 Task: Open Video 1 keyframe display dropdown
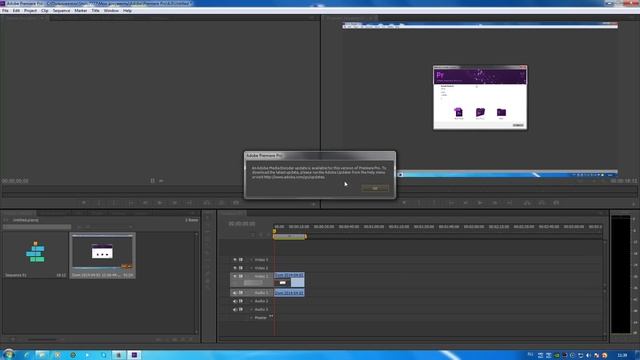[x=253, y=282]
